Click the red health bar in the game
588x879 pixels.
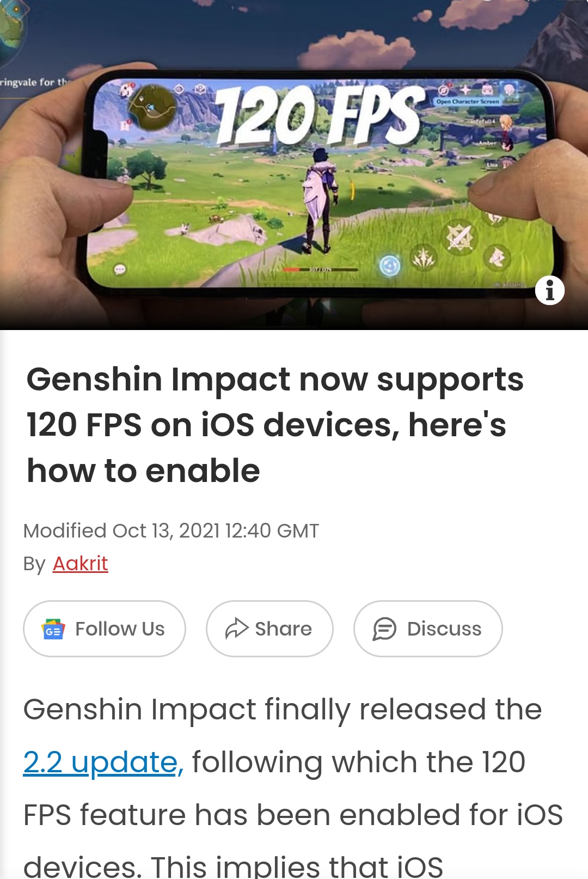[291, 270]
